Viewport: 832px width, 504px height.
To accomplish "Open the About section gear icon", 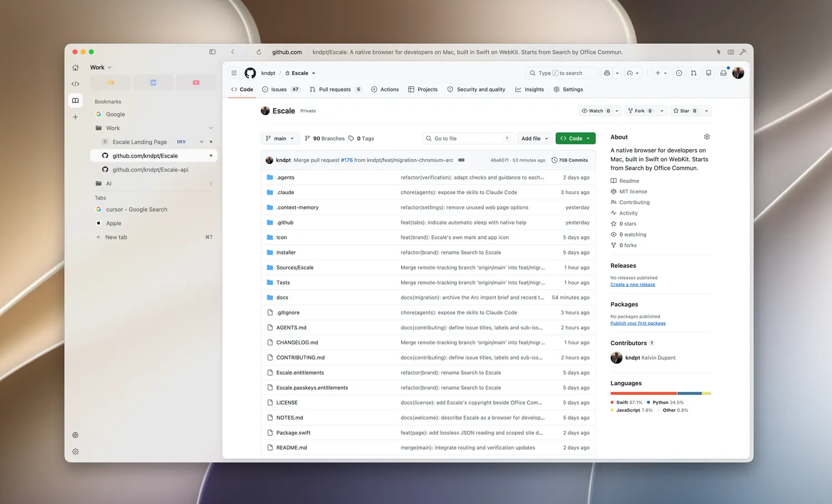I will click(x=707, y=137).
